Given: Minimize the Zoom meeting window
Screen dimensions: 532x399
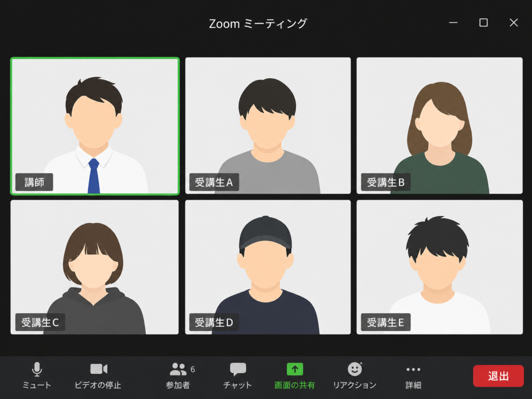Looking at the screenshot, I should tap(453, 23).
